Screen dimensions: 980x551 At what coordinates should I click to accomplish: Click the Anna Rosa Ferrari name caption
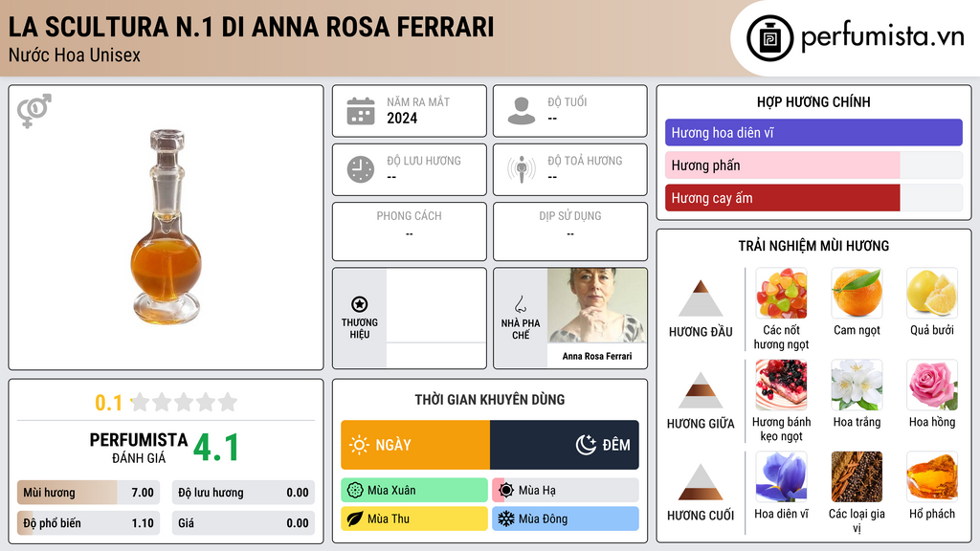597,356
